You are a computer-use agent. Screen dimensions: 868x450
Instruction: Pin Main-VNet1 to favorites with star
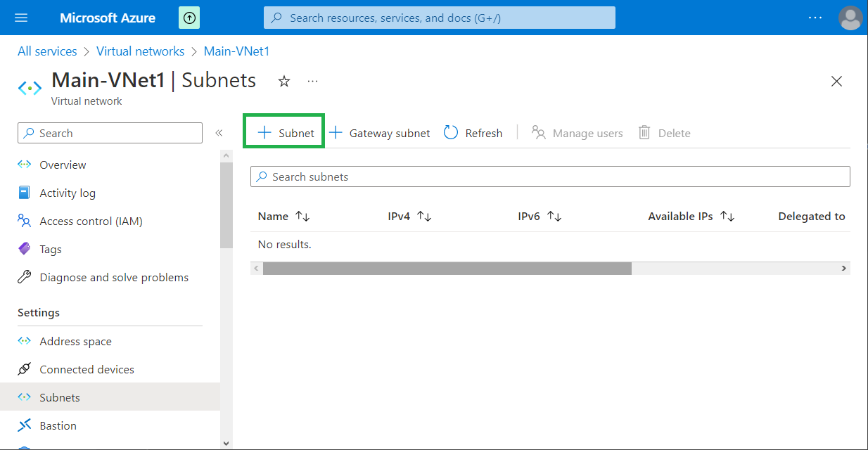(284, 82)
